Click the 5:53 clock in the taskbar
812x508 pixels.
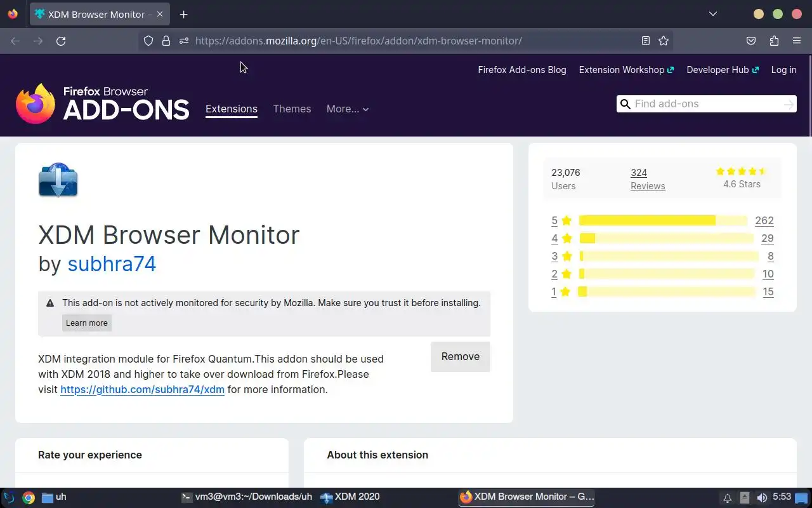pos(782,497)
